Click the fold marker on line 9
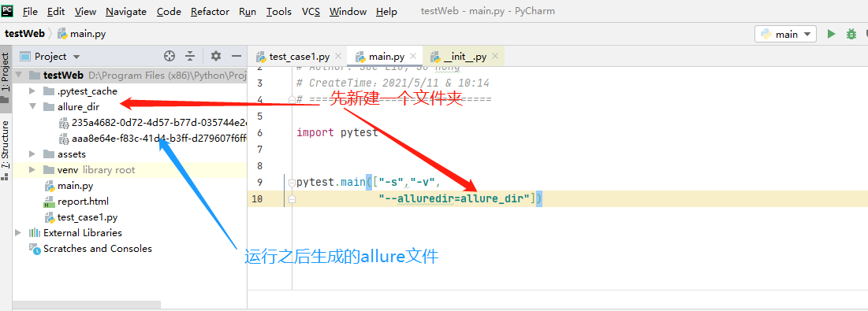 tap(292, 183)
